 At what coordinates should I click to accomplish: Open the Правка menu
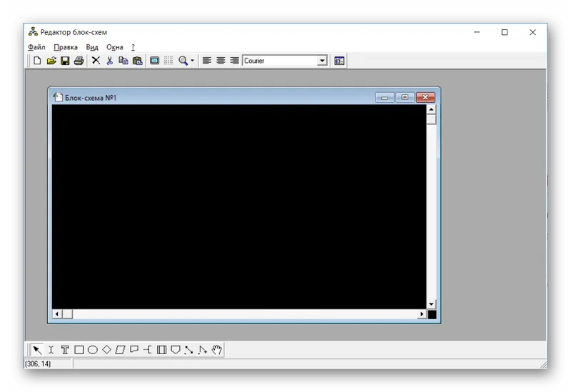pyautogui.click(x=66, y=47)
